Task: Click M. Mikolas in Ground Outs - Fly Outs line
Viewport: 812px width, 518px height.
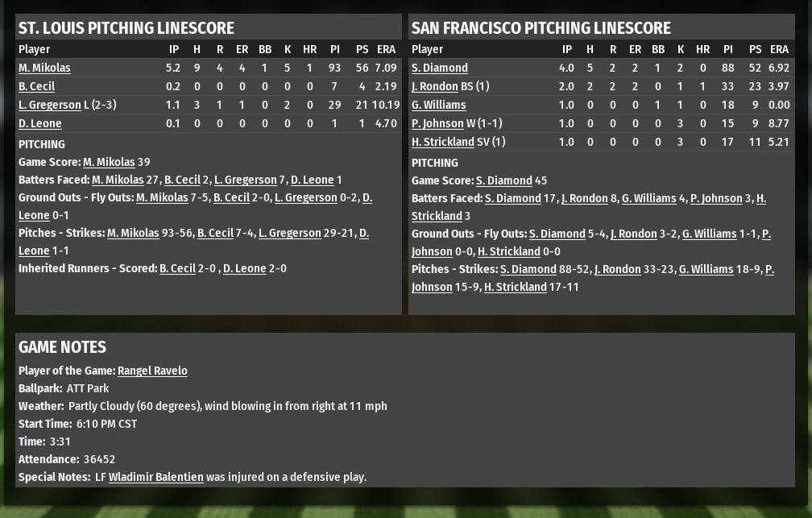Action: coord(162,197)
